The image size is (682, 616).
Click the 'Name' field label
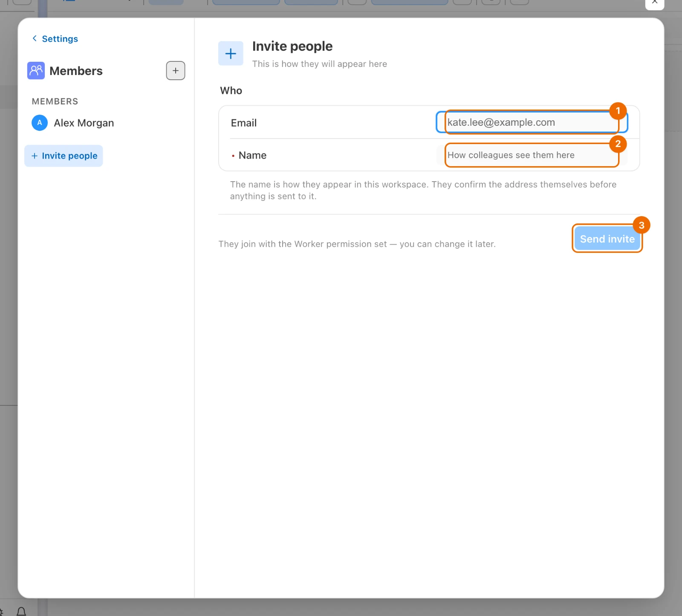pyautogui.click(x=252, y=155)
